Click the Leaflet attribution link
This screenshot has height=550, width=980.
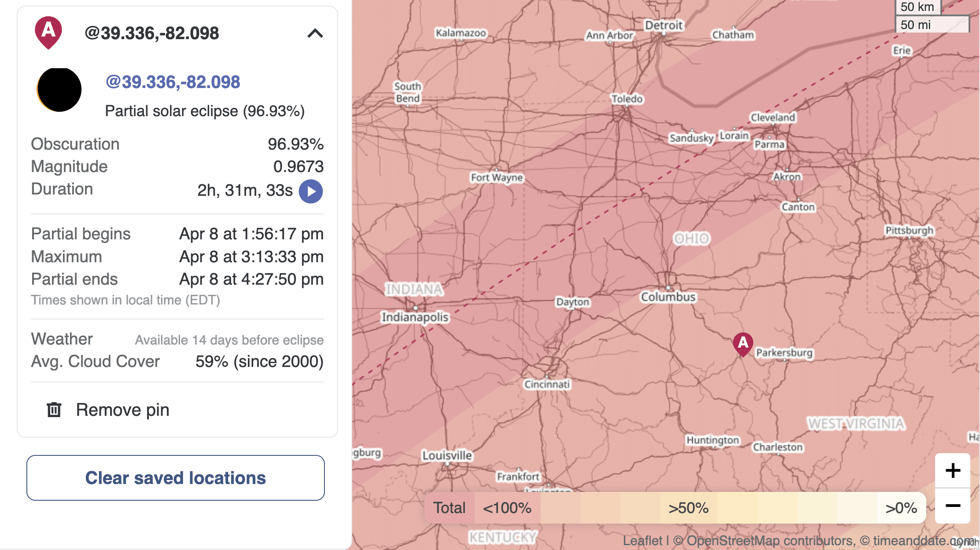click(642, 541)
